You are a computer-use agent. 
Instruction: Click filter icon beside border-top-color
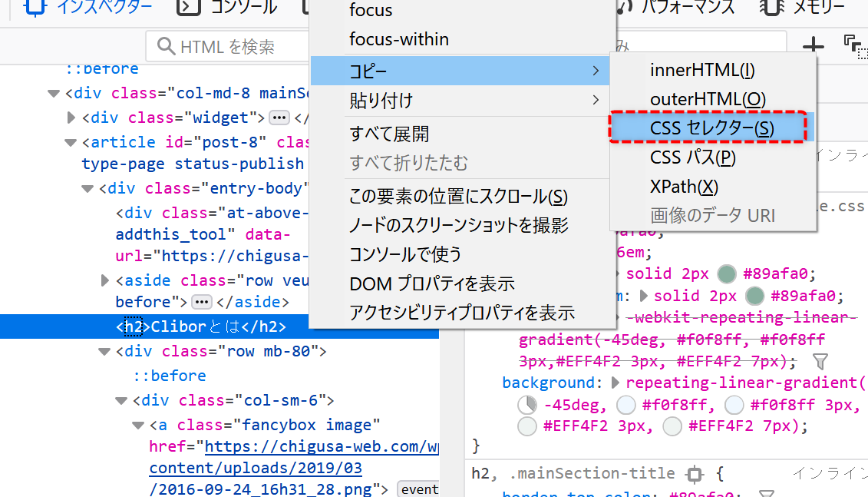click(766, 493)
